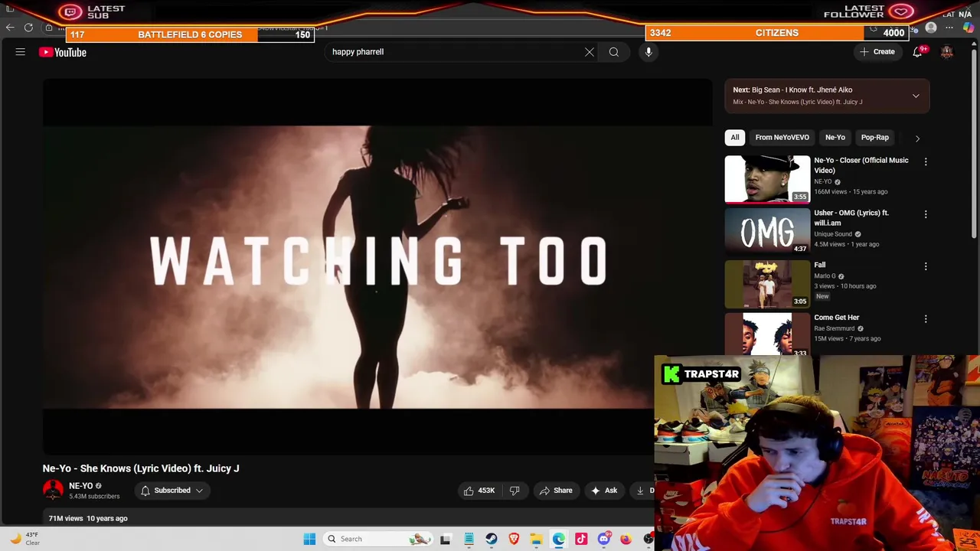Open the account avatar menu
The image size is (980, 551).
(x=947, y=52)
